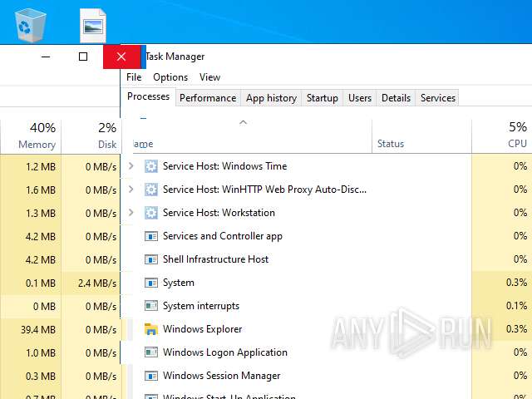Switch to the Users tab
The height and width of the screenshot is (399, 532).
(x=360, y=98)
